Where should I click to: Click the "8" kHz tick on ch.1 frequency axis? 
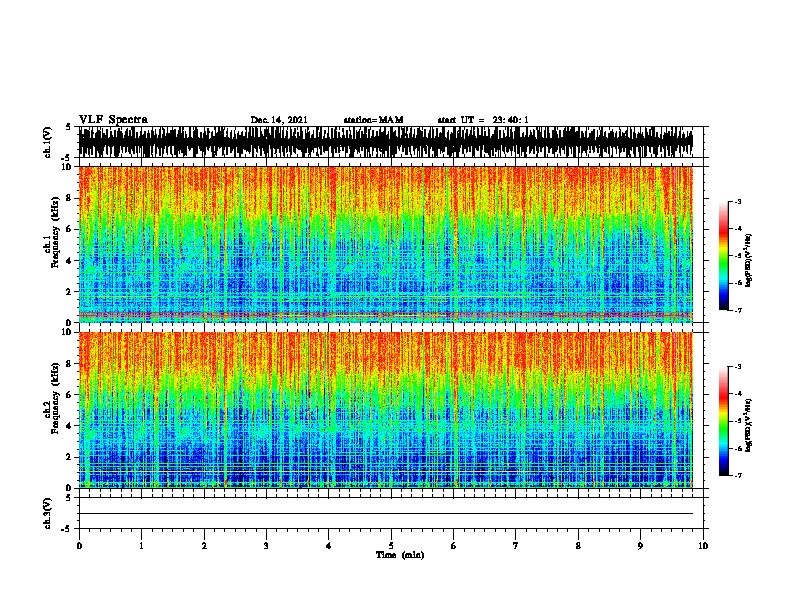(x=70, y=198)
